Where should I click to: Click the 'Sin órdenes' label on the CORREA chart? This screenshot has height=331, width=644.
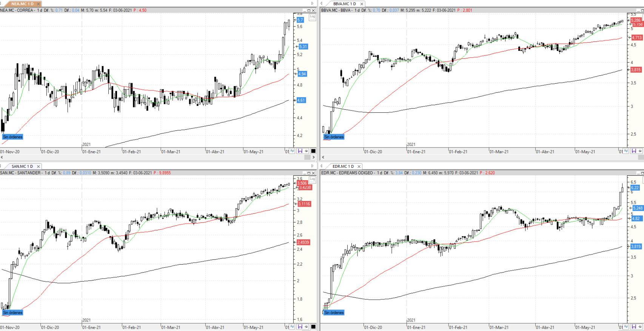[12, 137]
